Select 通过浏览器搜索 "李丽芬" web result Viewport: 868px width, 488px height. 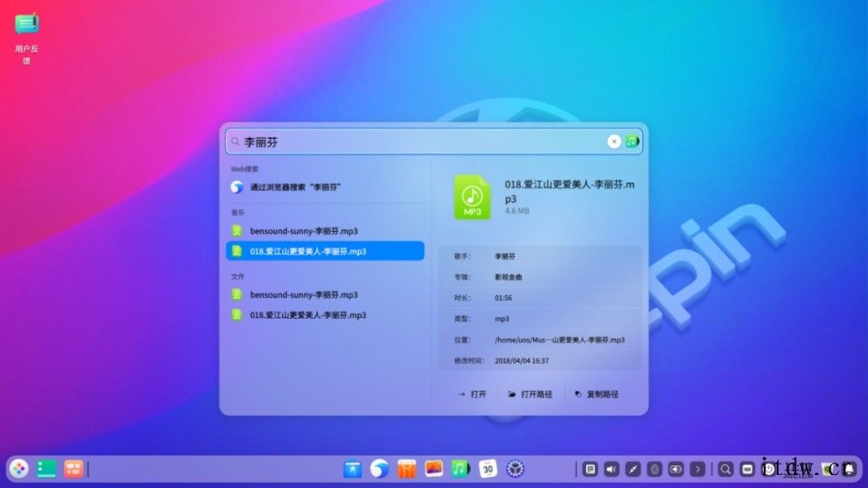pyautogui.click(x=326, y=188)
